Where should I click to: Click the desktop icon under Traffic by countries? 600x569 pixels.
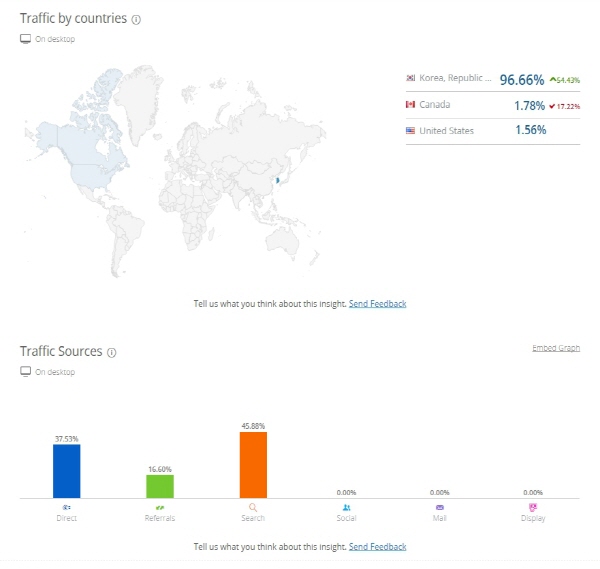click(x=26, y=39)
